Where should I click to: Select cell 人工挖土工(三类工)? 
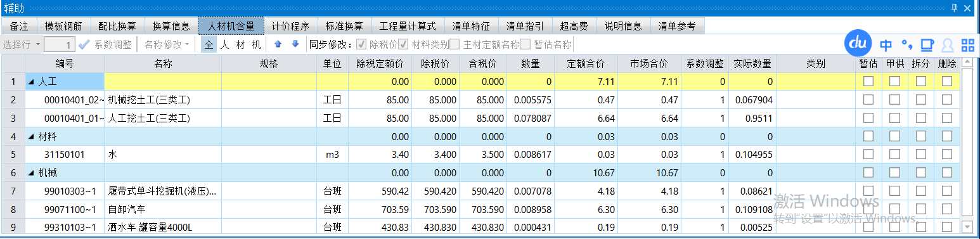(x=163, y=118)
